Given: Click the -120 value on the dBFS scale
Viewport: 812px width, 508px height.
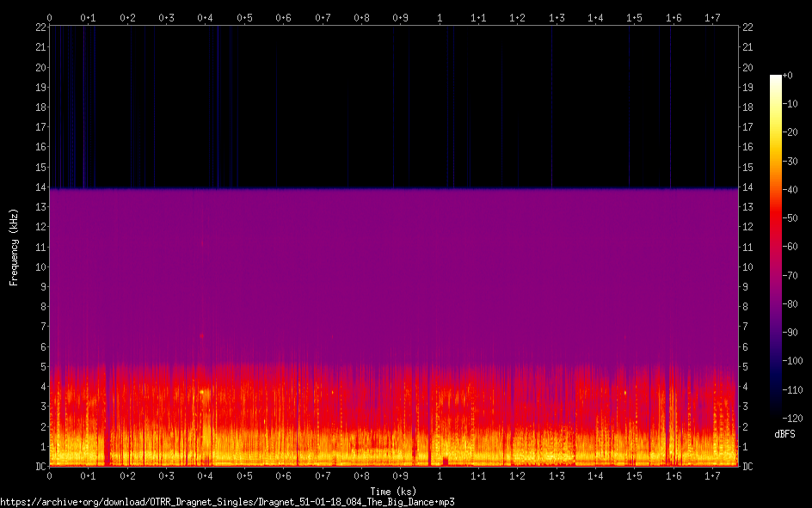Looking at the screenshot, I should pos(794,420).
